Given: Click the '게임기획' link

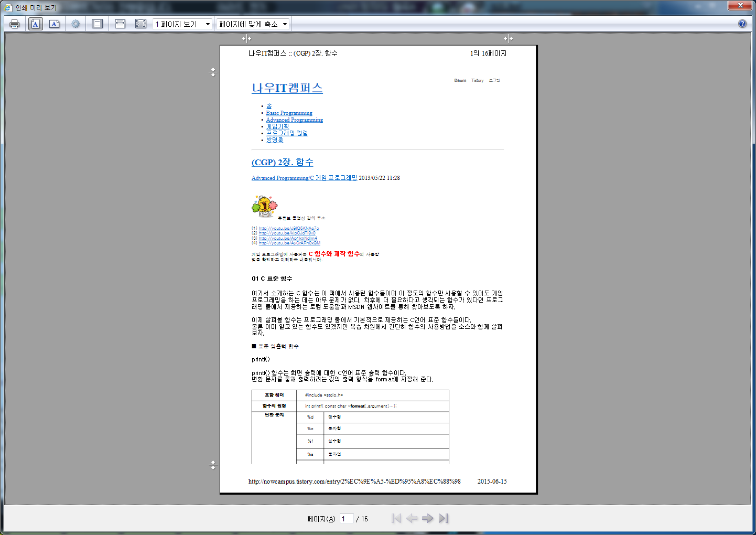Looking at the screenshot, I should [x=277, y=126].
